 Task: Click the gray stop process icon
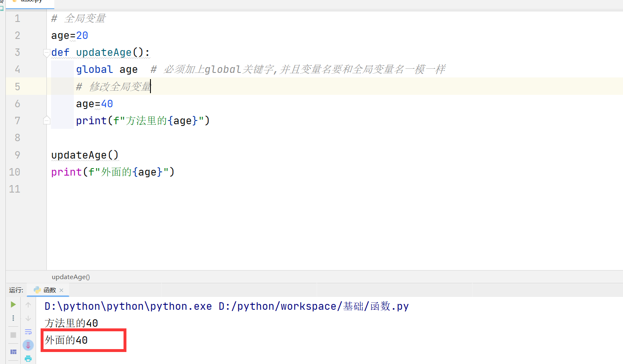click(13, 335)
